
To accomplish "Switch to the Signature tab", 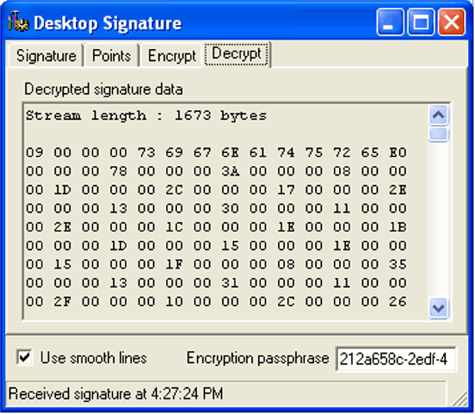I will tap(46, 56).
